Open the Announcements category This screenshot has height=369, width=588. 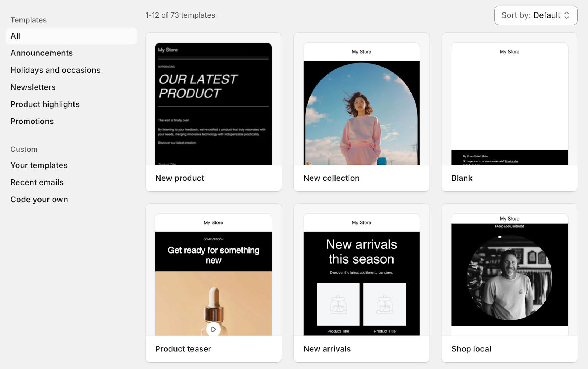[x=42, y=53]
